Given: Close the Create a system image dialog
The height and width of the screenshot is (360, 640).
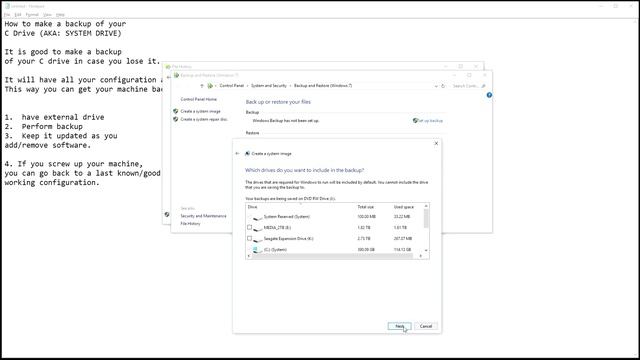Looking at the screenshot, I should (x=436, y=143).
